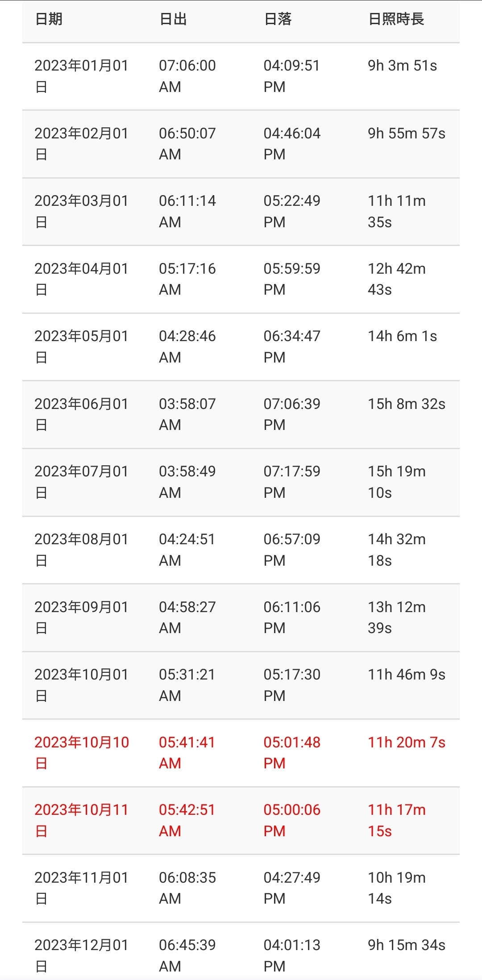Select daylight duration 12h 42m 43s
Viewport: 482px width, 980px height.
(x=396, y=279)
